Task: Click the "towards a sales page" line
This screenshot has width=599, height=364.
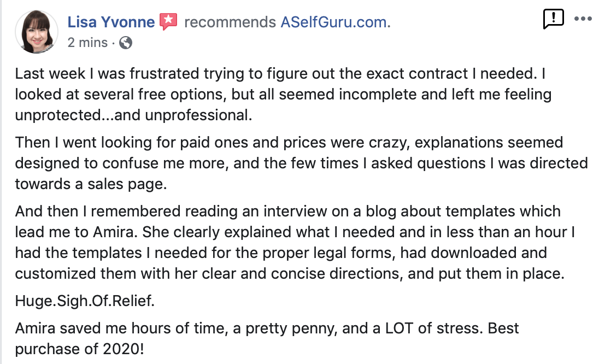Action: point(90,183)
